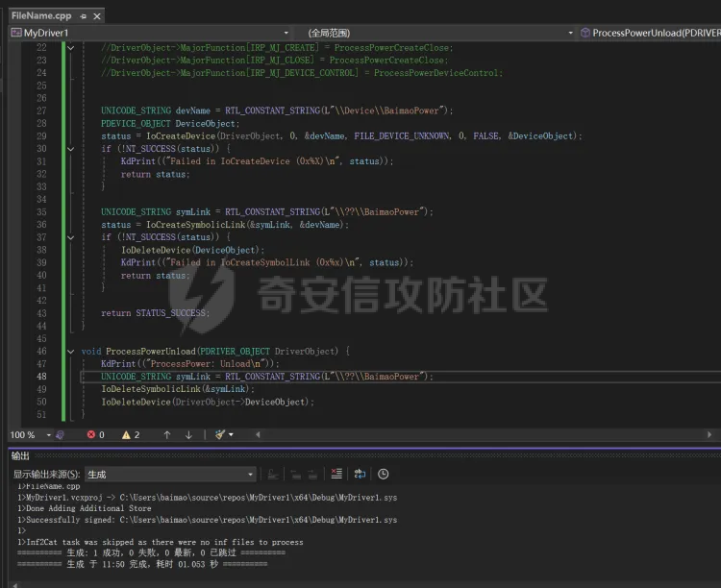Open the 全局范围 scope dropdown
This screenshot has height=588, width=721.
pos(571,33)
